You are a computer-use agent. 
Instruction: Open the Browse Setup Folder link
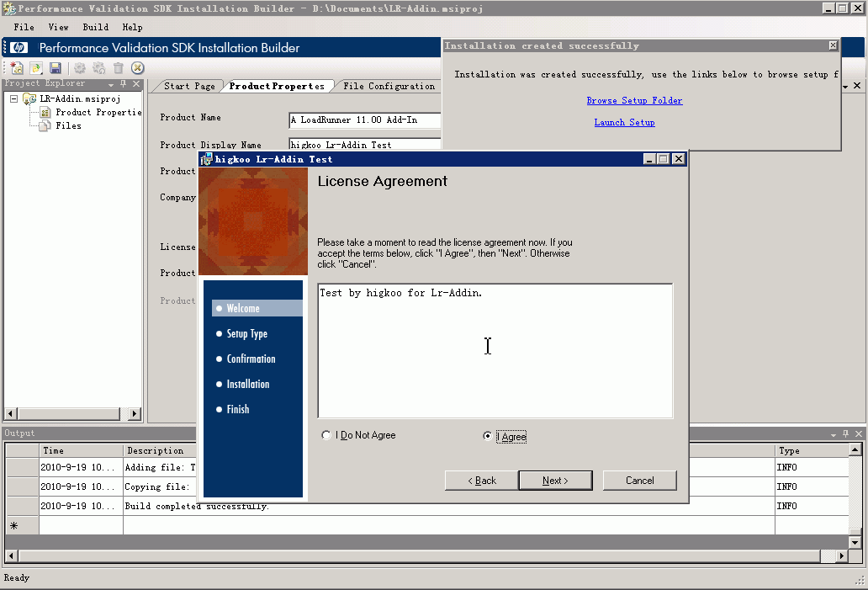(x=634, y=101)
